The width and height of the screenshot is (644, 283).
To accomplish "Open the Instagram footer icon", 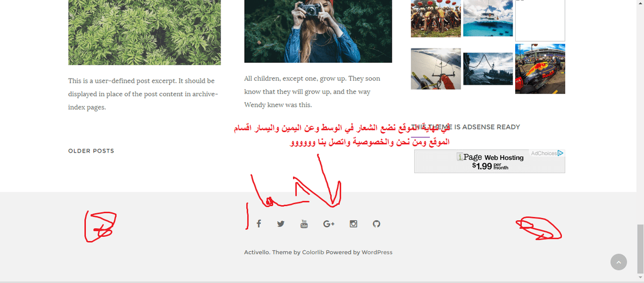I will pyautogui.click(x=353, y=224).
